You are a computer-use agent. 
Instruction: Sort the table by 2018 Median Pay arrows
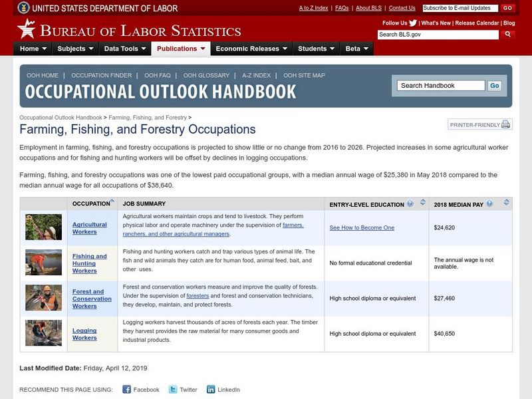coord(507,202)
